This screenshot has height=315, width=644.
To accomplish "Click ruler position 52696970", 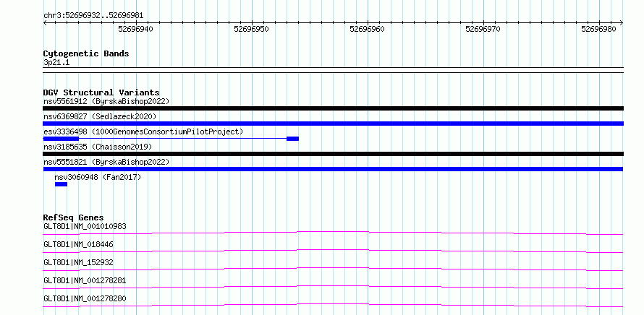I will click(x=483, y=29).
